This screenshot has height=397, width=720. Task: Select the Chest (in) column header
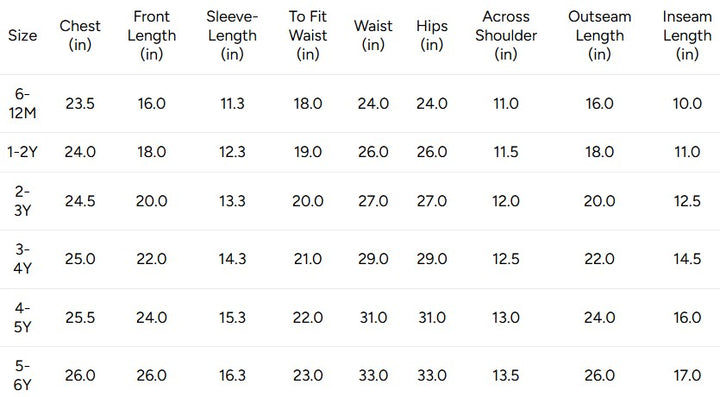tap(80, 35)
